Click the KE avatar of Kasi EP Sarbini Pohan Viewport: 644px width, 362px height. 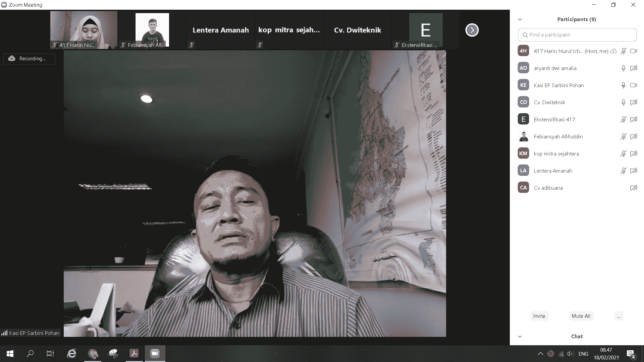[523, 85]
